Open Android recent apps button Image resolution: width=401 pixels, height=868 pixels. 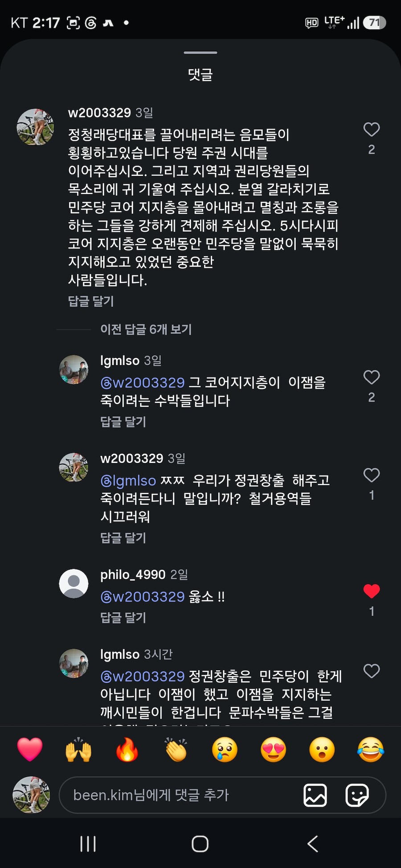click(x=88, y=844)
